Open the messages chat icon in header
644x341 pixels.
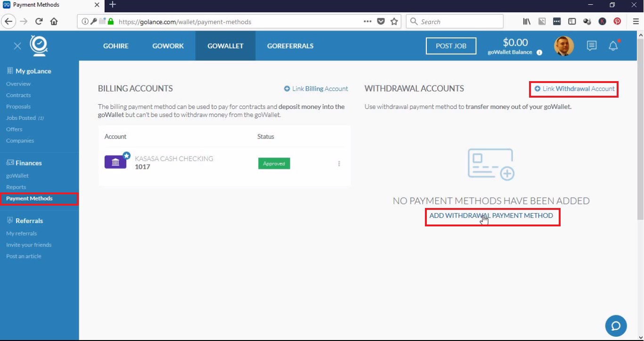click(x=592, y=46)
